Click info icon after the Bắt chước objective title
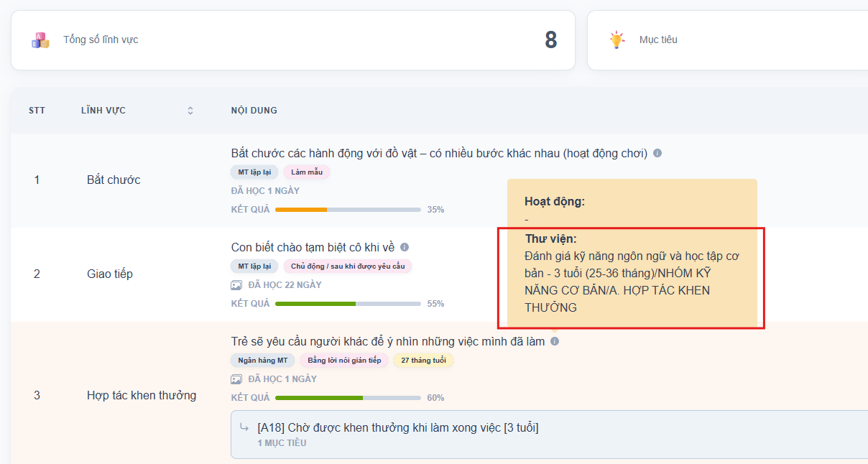The height and width of the screenshot is (464, 868). 657,153
